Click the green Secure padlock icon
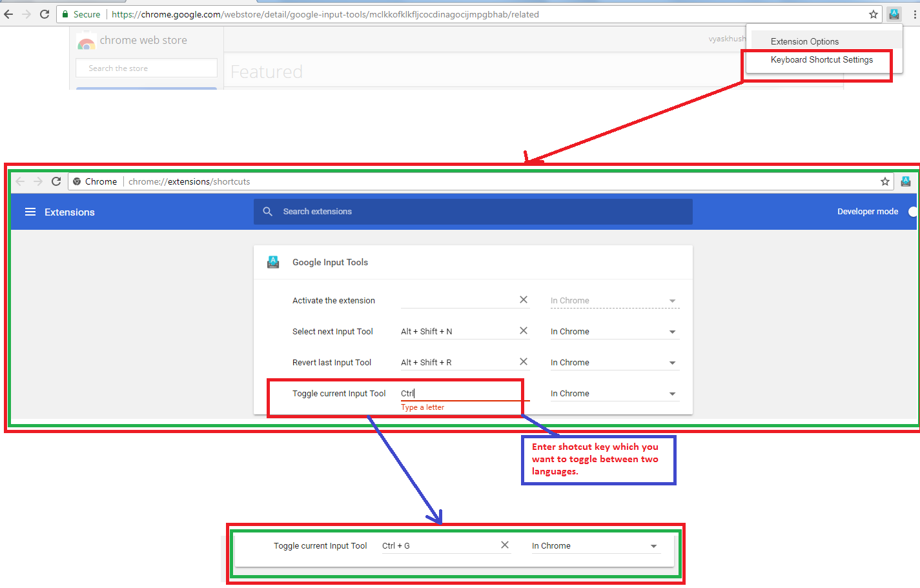The height and width of the screenshot is (588, 920). tap(65, 14)
